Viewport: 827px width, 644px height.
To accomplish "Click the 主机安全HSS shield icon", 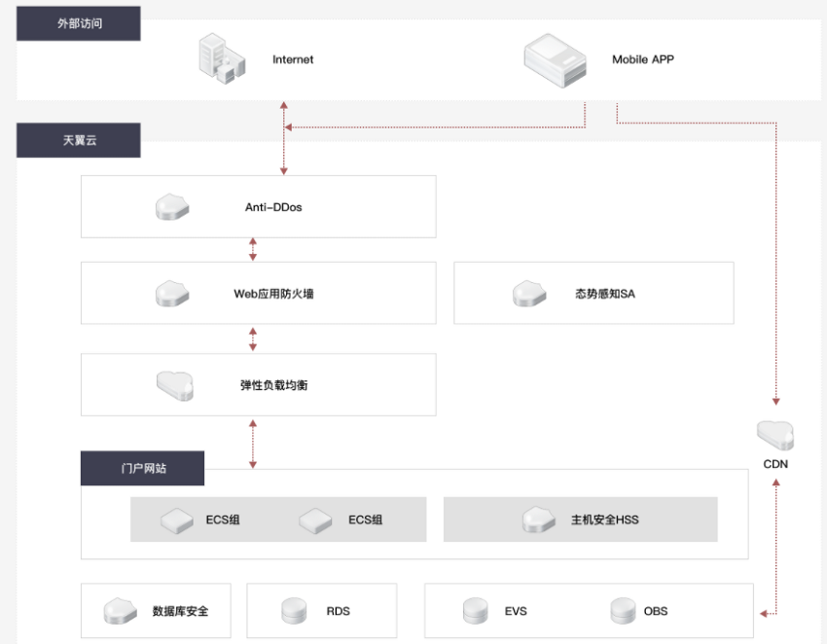I will (x=538, y=520).
